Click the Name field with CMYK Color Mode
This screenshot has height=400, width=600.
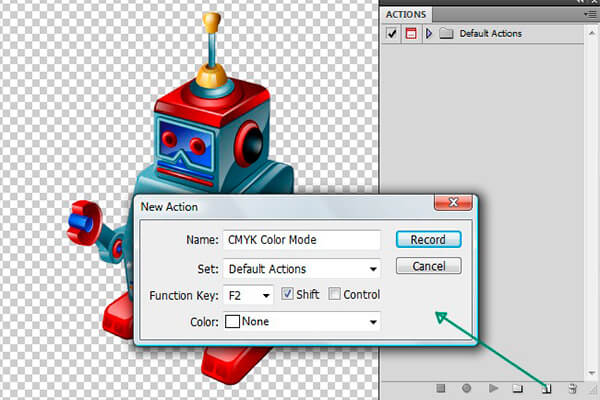pos(302,240)
